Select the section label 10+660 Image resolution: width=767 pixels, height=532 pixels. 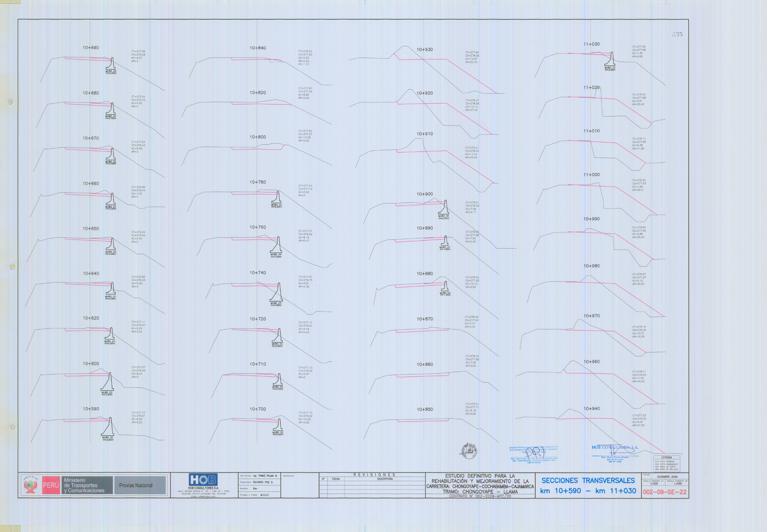pos(91,183)
